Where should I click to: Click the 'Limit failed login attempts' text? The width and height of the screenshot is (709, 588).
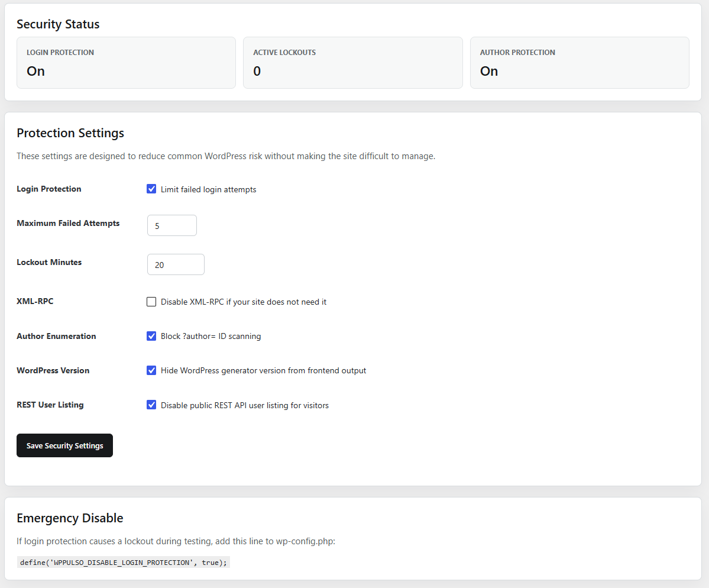click(209, 189)
